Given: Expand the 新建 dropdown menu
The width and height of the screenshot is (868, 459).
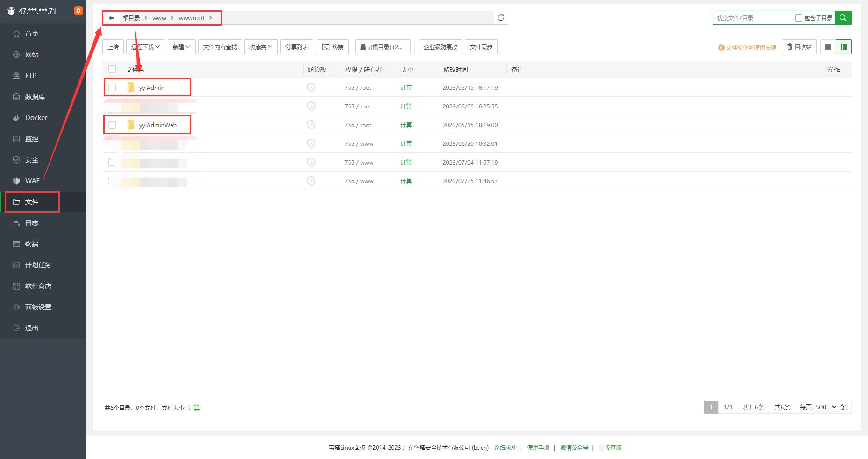Looking at the screenshot, I should [x=181, y=47].
